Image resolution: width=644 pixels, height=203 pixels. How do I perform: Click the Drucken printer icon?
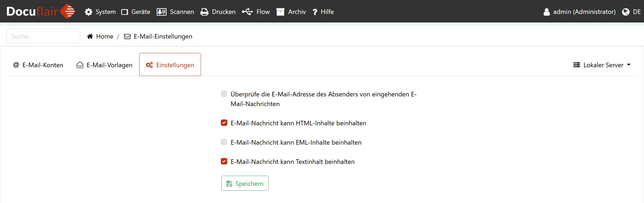204,12
